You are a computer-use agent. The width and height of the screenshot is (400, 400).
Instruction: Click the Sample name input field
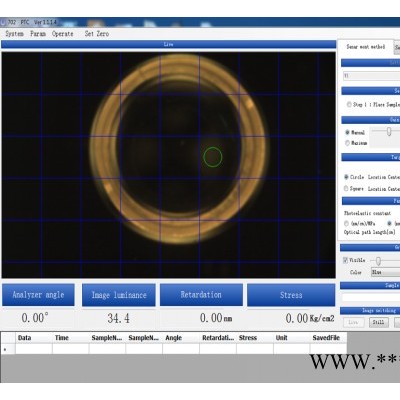[x=371, y=297]
